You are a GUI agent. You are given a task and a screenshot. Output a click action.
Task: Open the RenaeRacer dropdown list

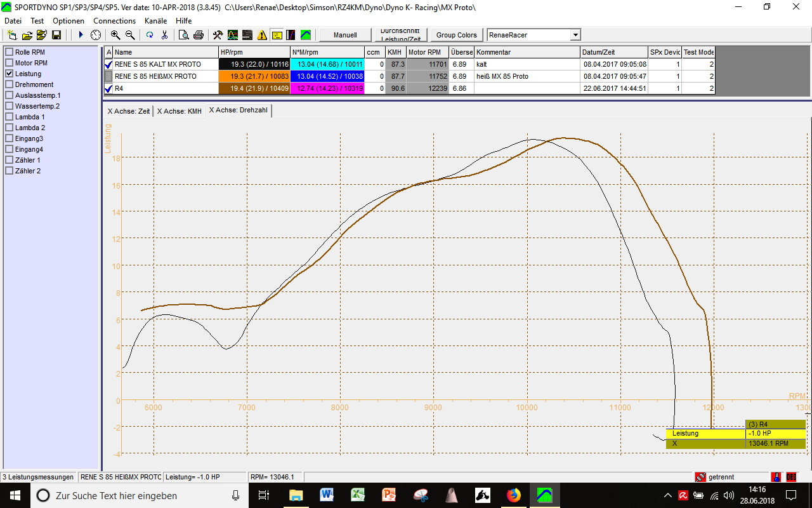pyautogui.click(x=575, y=35)
